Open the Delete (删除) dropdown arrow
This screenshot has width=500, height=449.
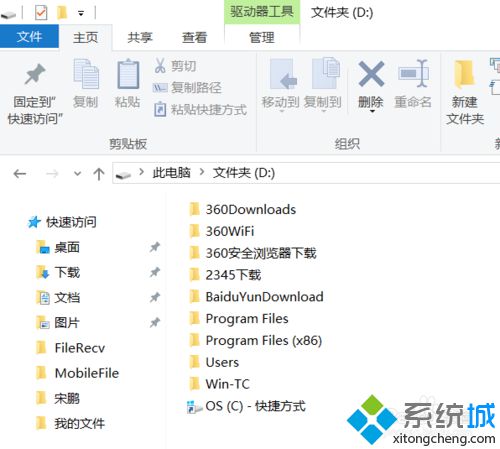click(372, 111)
